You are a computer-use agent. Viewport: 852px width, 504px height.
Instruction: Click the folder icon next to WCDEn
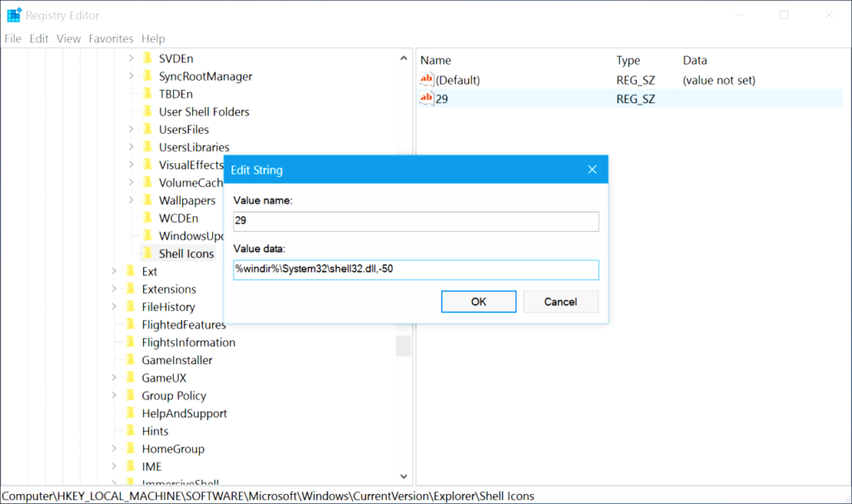pyautogui.click(x=147, y=218)
